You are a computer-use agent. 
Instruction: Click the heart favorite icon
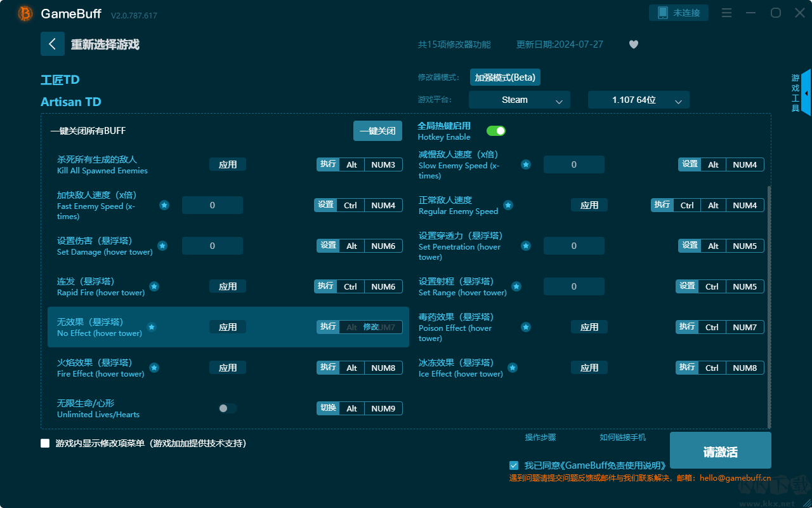633,44
